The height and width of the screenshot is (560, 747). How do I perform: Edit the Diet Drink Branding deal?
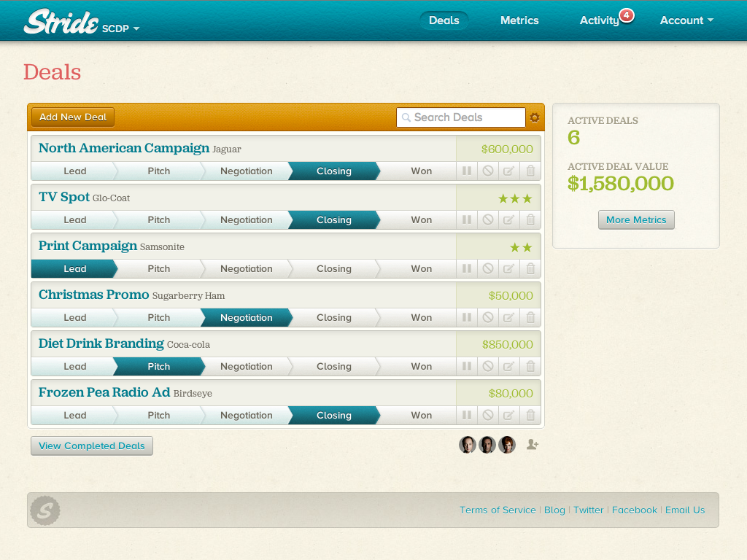[508, 366]
